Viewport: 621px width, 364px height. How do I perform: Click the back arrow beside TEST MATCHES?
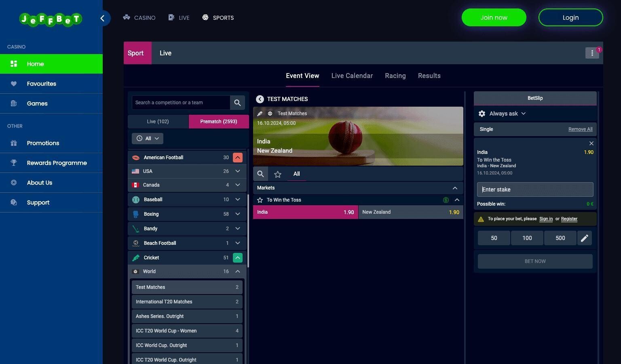click(260, 99)
